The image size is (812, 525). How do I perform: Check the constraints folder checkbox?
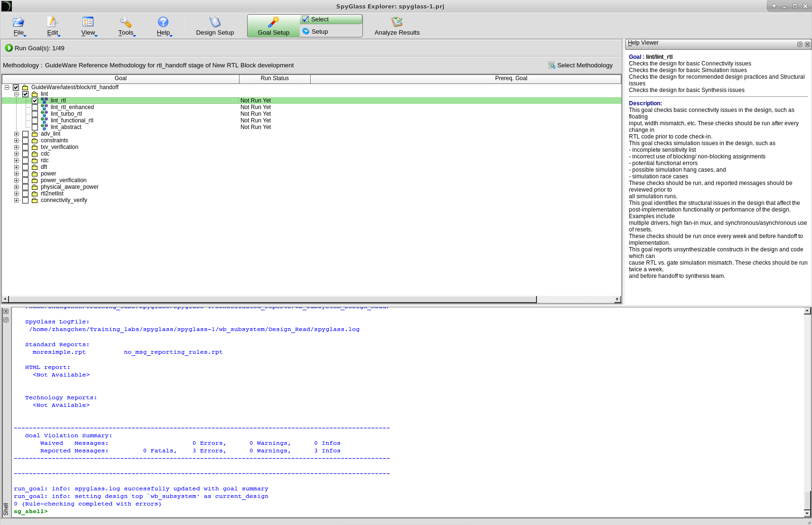tap(26, 140)
